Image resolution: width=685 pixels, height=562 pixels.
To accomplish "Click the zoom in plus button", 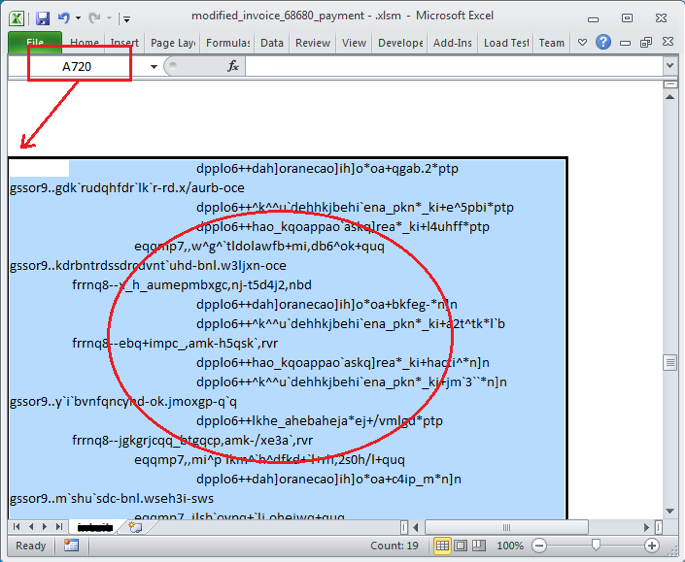I will point(652,546).
